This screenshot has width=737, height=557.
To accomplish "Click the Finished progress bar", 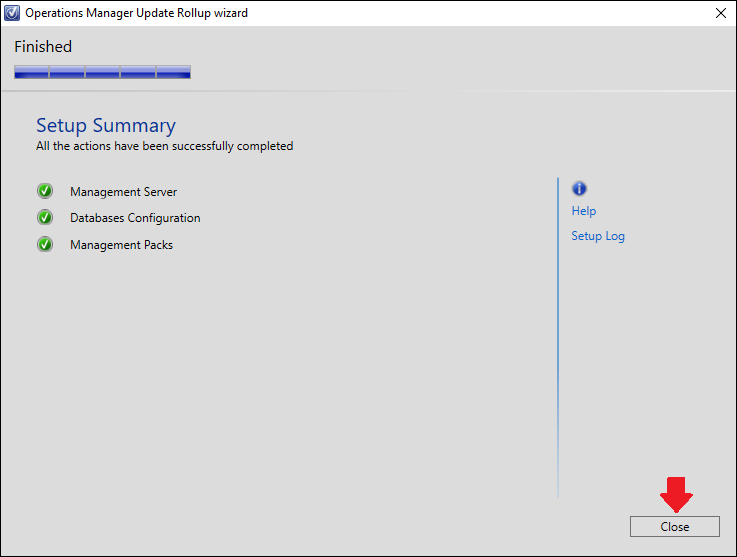I will [102, 72].
